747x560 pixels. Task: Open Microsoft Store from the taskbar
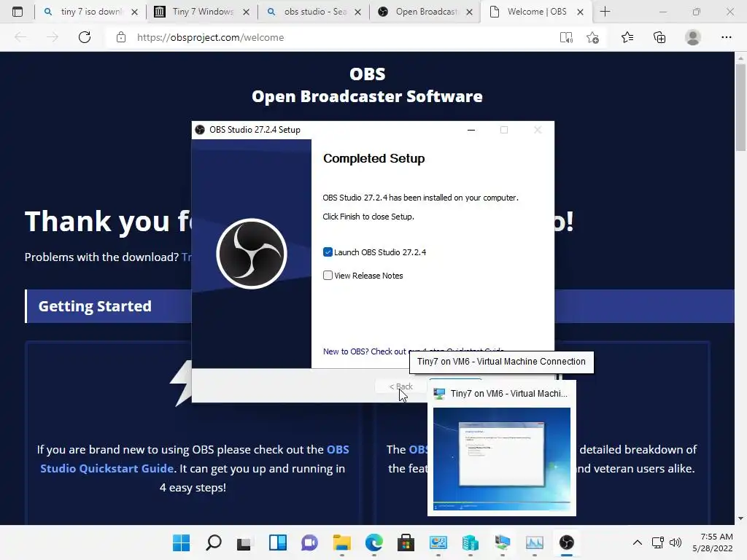coord(406,542)
